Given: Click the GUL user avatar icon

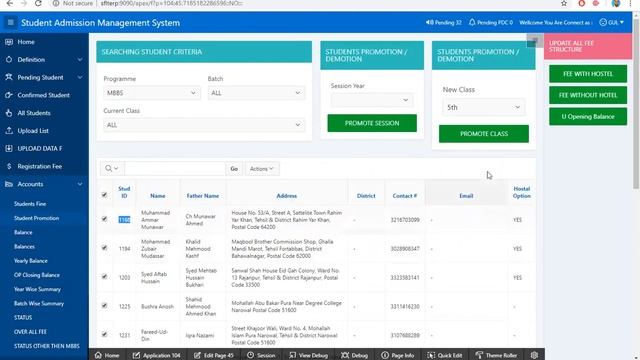Looking at the screenshot, I should [x=603, y=22].
